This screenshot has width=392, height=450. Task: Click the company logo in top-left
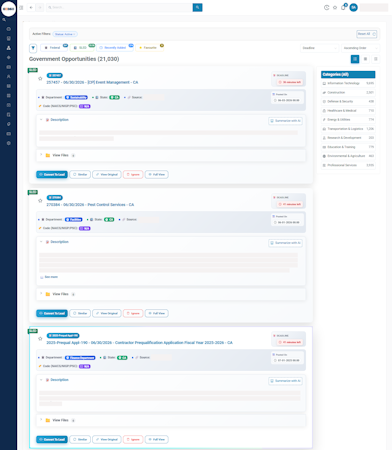[x=8, y=9]
